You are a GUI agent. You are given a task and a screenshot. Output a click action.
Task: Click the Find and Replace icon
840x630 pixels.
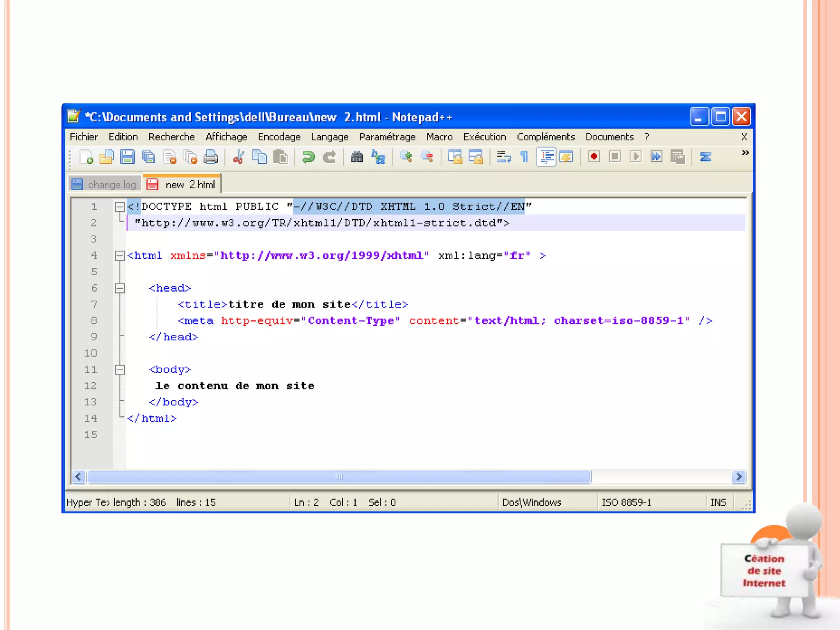pyautogui.click(x=378, y=157)
